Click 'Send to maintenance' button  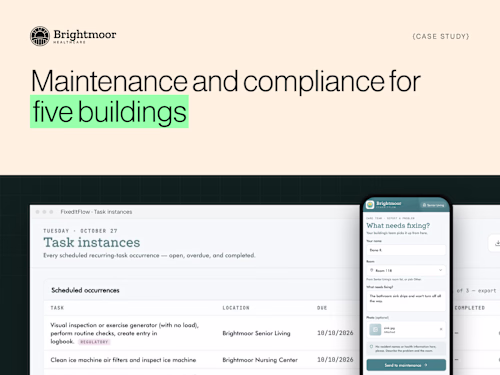click(406, 365)
